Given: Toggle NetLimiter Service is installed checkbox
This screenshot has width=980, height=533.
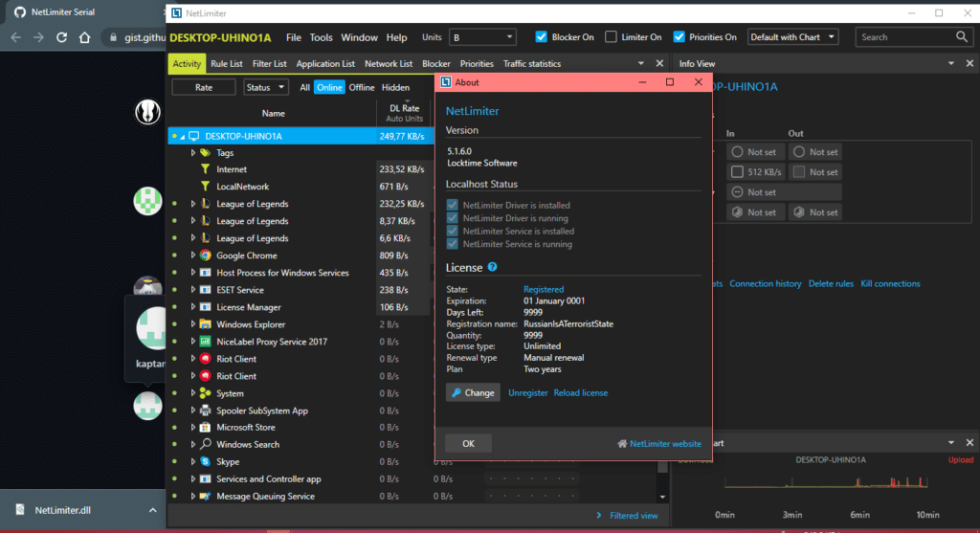Looking at the screenshot, I should click(x=452, y=232).
